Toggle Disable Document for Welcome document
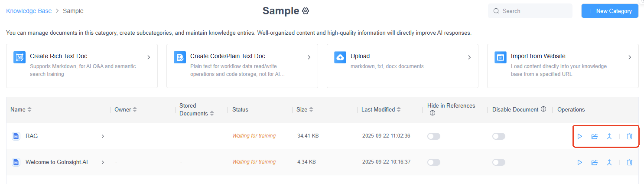 [x=498, y=162]
